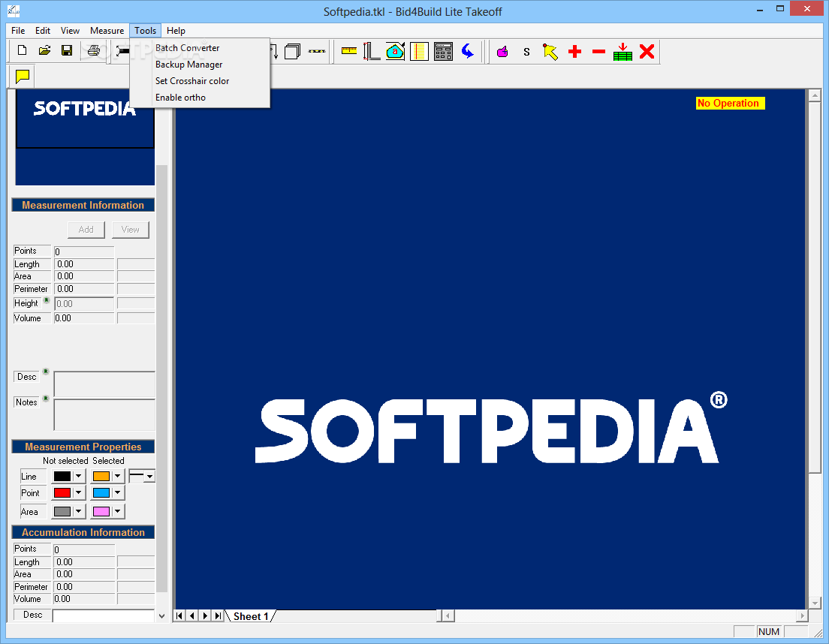The image size is (829, 644).
Task: Go to the previous sheet arrow
Action: tap(192, 615)
